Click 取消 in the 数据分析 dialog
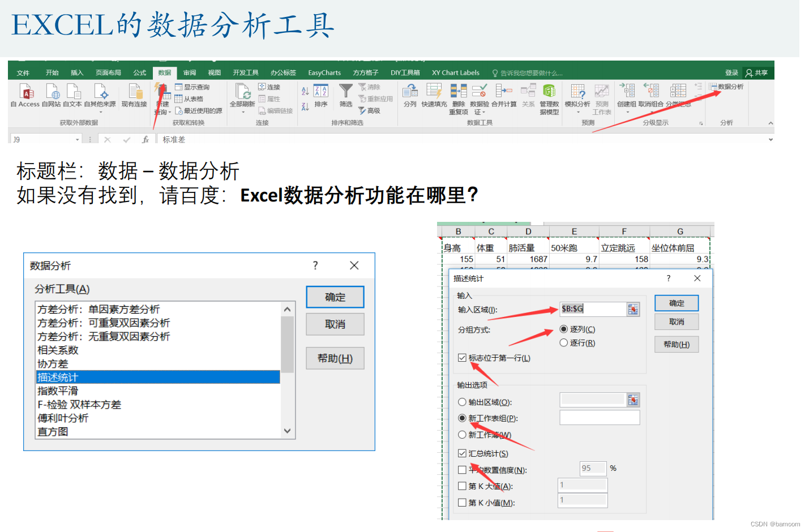Screen dimensions: 809x532 pos(335,324)
